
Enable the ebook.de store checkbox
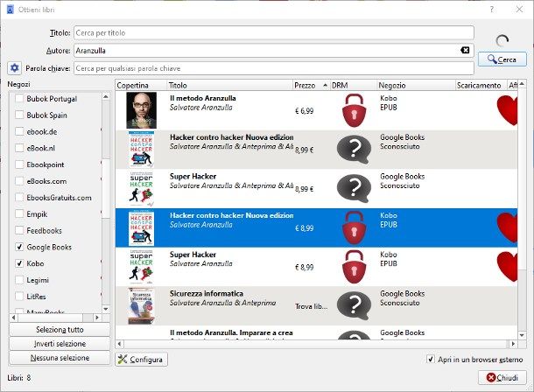19,131
